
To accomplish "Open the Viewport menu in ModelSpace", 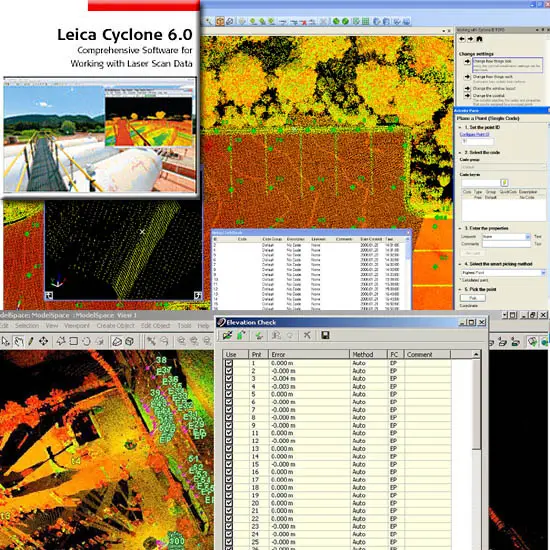I will point(77,326).
